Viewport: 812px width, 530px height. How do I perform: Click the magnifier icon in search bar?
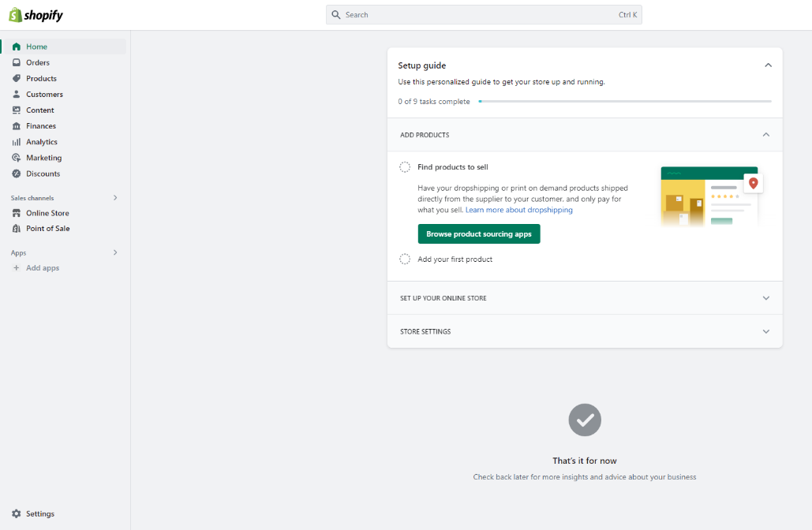click(336, 15)
